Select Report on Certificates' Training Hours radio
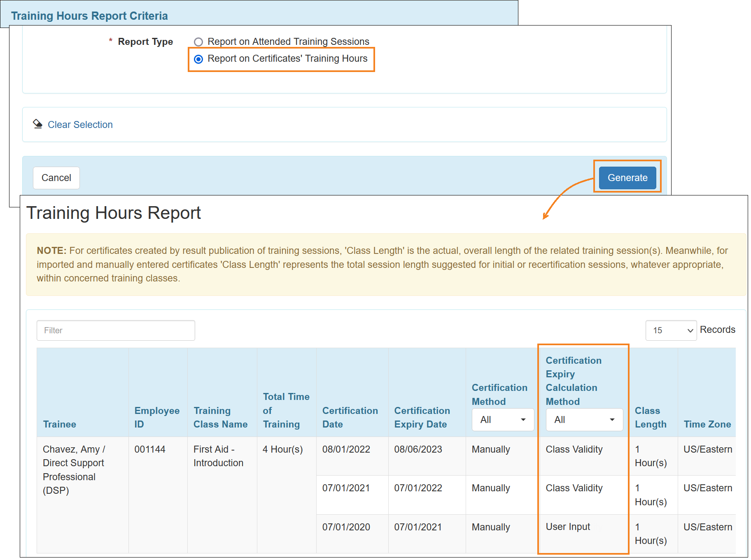 [x=198, y=59]
